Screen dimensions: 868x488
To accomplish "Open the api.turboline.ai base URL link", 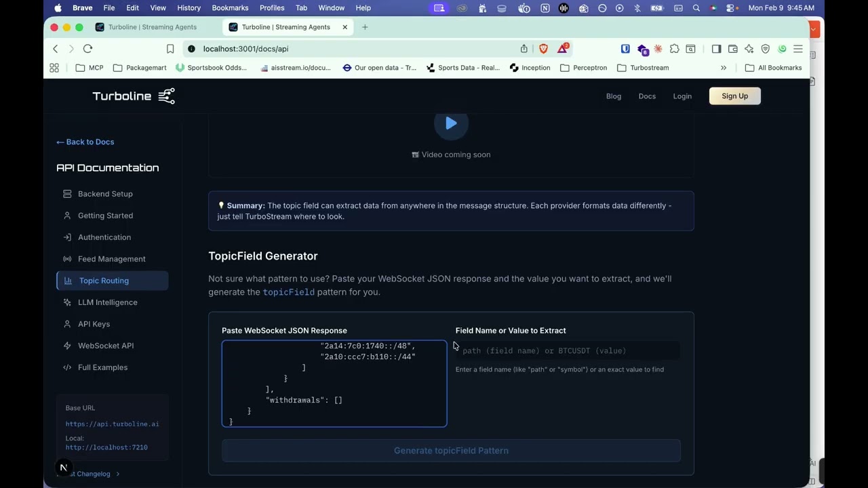I will pyautogui.click(x=112, y=424).
